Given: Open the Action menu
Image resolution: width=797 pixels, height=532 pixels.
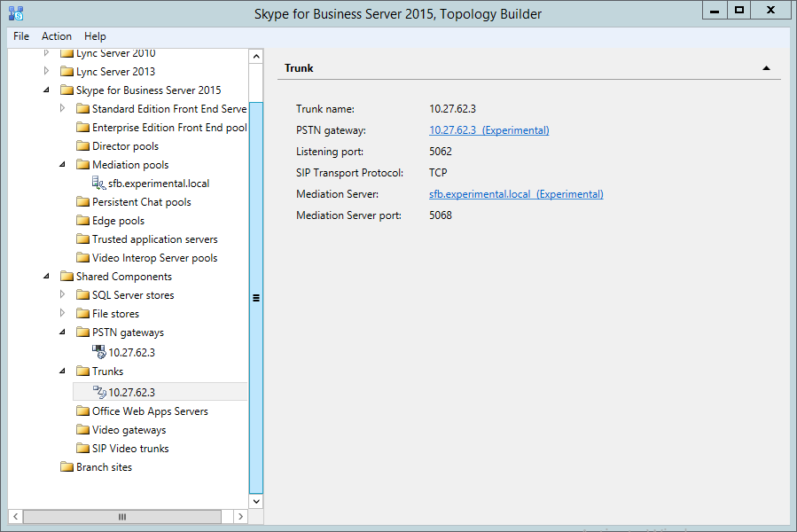Looking at the screenshot, I should click(57, 36).
